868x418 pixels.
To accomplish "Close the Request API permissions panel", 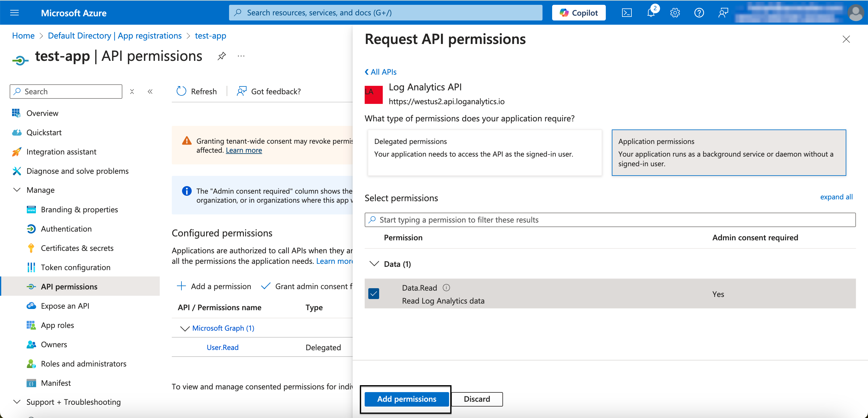I will pos(846,39).
